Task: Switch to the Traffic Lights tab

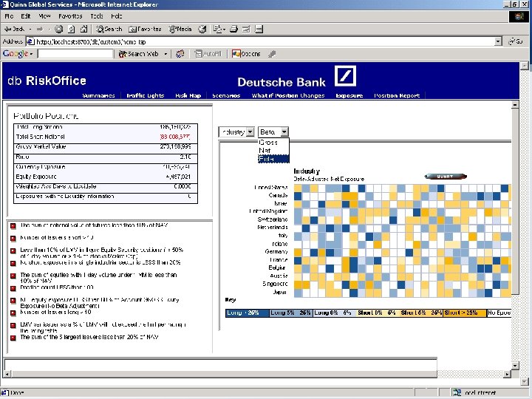Action: [146, 95]
